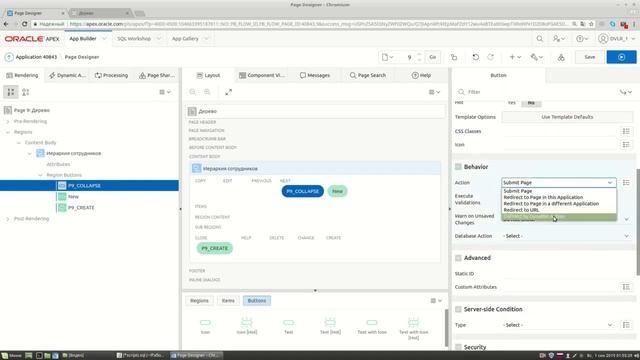Expand the Pre-Rendering tree node
The width and height of the screenshot is (640, 360).
coord(8,121)
